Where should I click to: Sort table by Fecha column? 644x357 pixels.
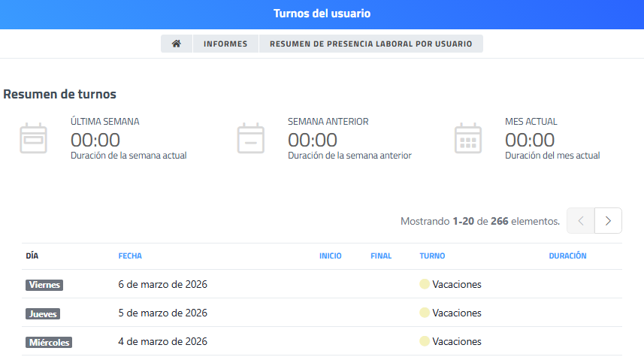point(130,256)
